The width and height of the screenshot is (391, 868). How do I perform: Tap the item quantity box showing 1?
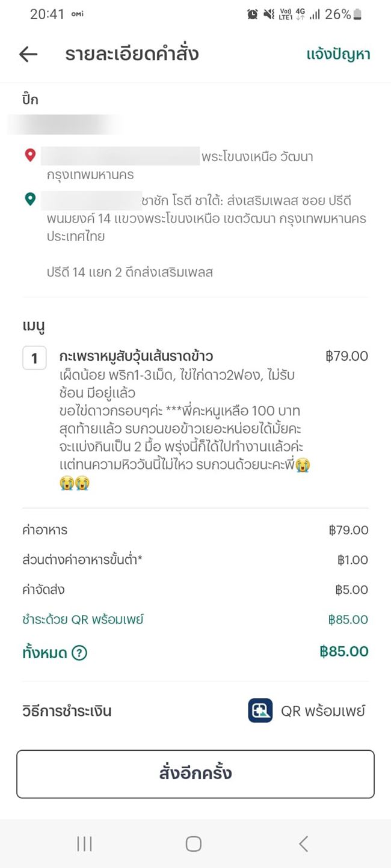(x=35, y=358)
